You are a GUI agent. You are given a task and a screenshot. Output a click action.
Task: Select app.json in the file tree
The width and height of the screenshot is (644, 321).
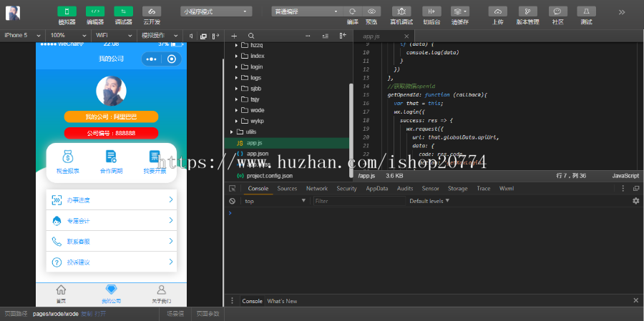258,154
